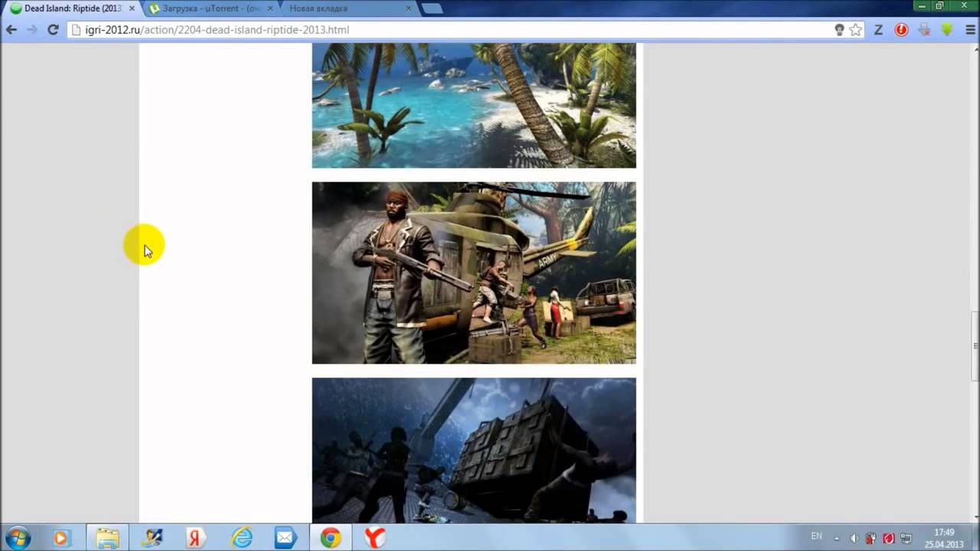
Task: Click the red exclamation extension icon
Action: pyautogui.click(x=901, y=30)
